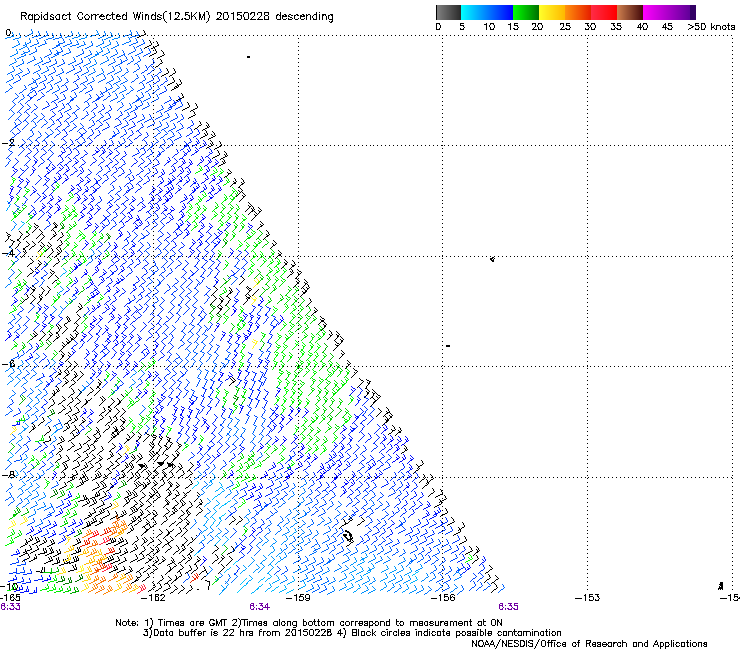
Task: Click the latitude label '-8'
Action: pos(8,474)
